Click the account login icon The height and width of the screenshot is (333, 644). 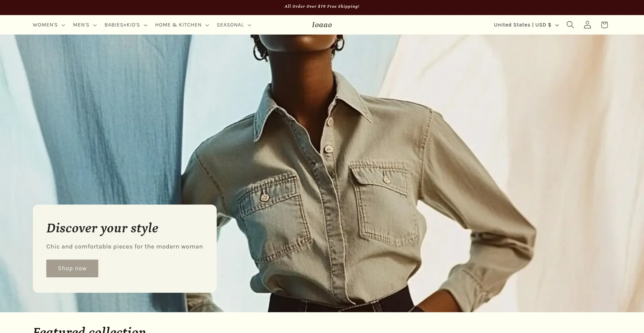[587, 25]
